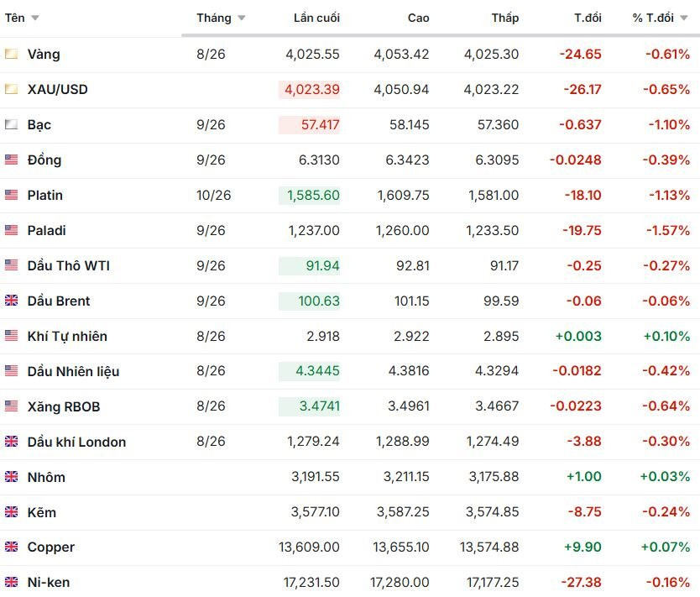700x597 pixels.
Task: Open the Copper commodity link
Action: pyautogui.click(x=51, y=547)
